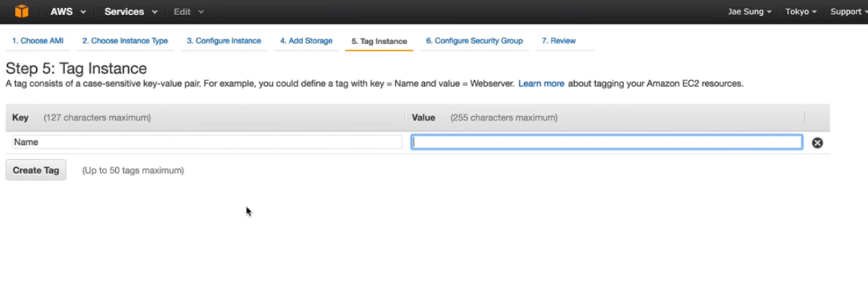Open the Edit dropdown

tap(189, 12)
